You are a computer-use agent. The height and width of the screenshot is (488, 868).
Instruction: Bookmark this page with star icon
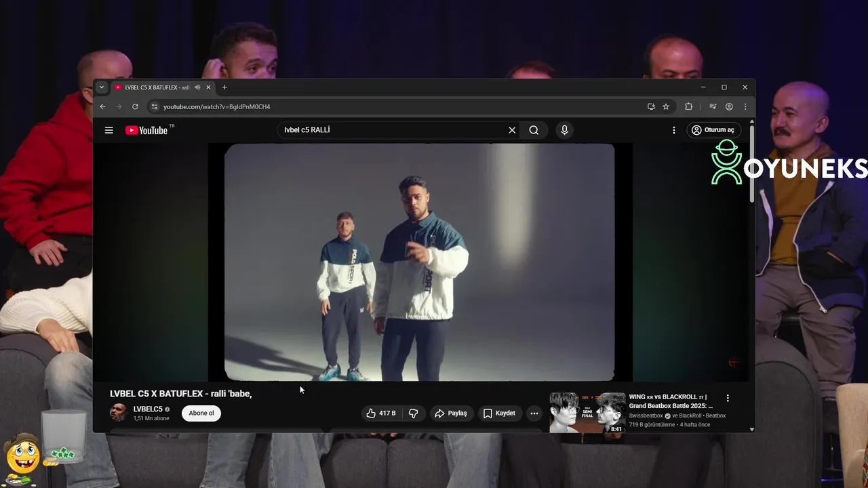[666, 106]
